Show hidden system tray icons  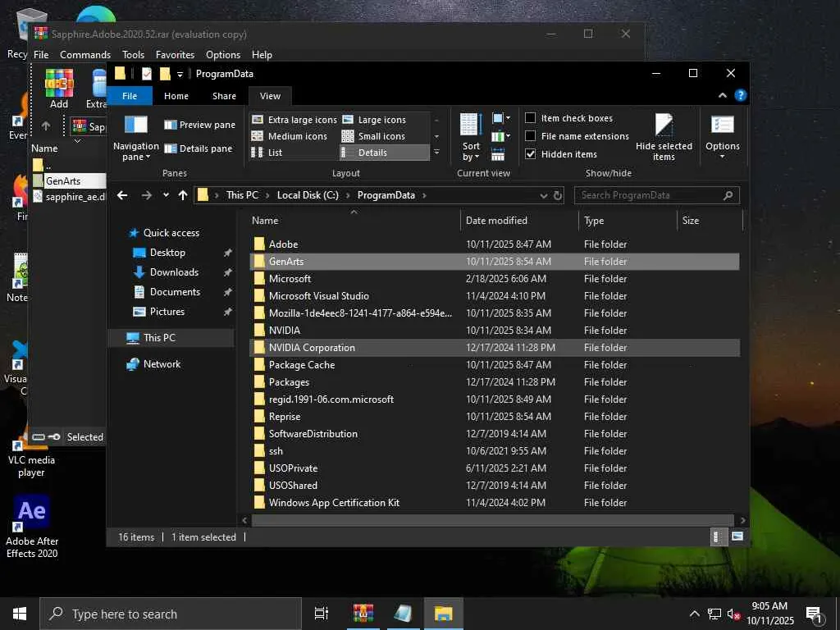tap(694, 614)
